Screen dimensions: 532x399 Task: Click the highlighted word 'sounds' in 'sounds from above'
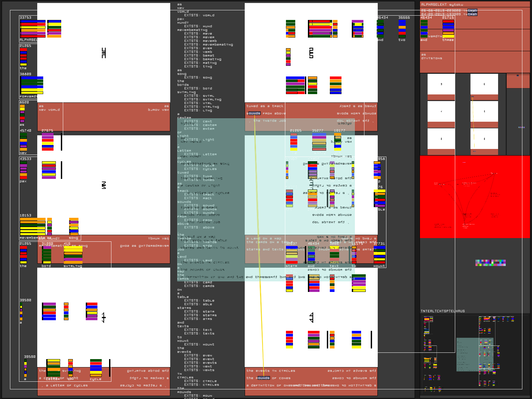(x=254, y=113)
